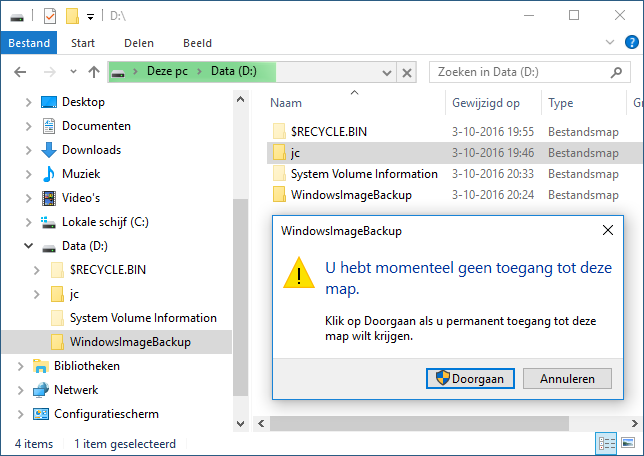
Task: Close the WindowsImageBackup dialog with X
Action: [608, 230]
